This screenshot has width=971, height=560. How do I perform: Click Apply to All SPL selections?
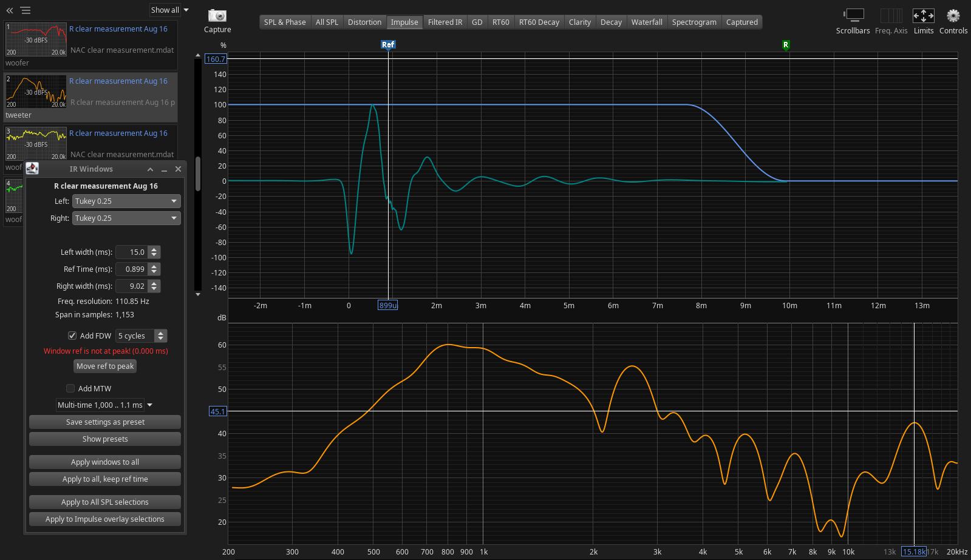(x=105, y=502)
